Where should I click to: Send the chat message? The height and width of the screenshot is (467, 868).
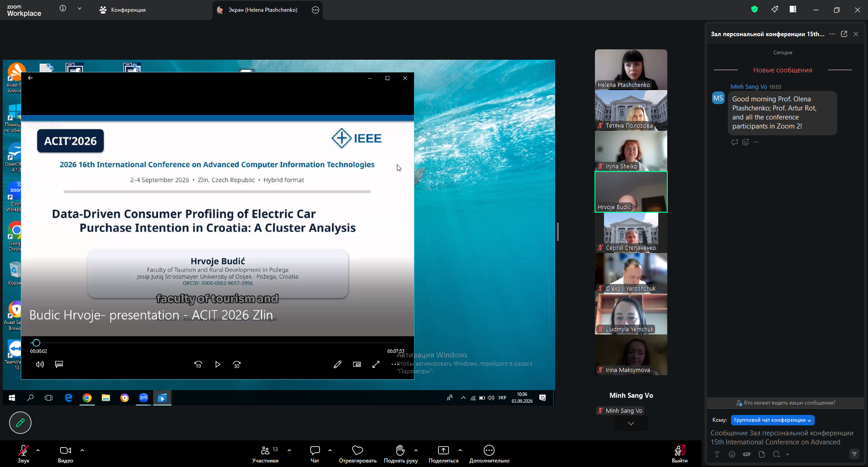tap(854, 454)
